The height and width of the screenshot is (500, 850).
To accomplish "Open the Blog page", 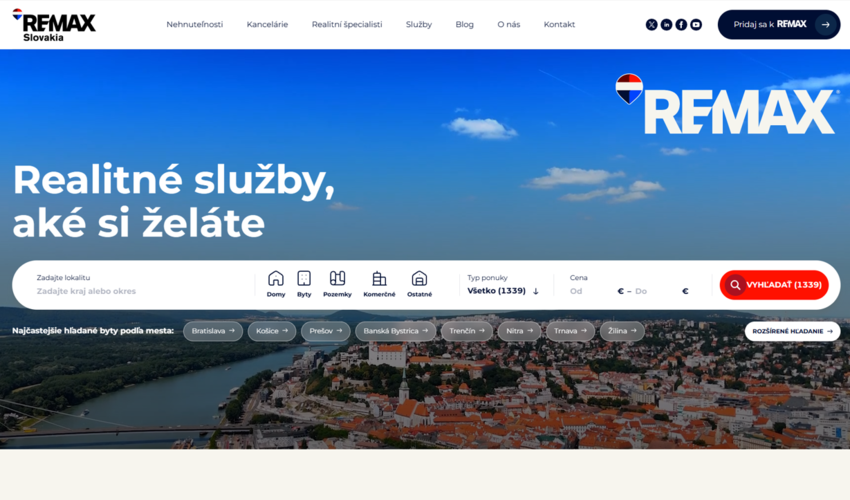I will (465, 24).
